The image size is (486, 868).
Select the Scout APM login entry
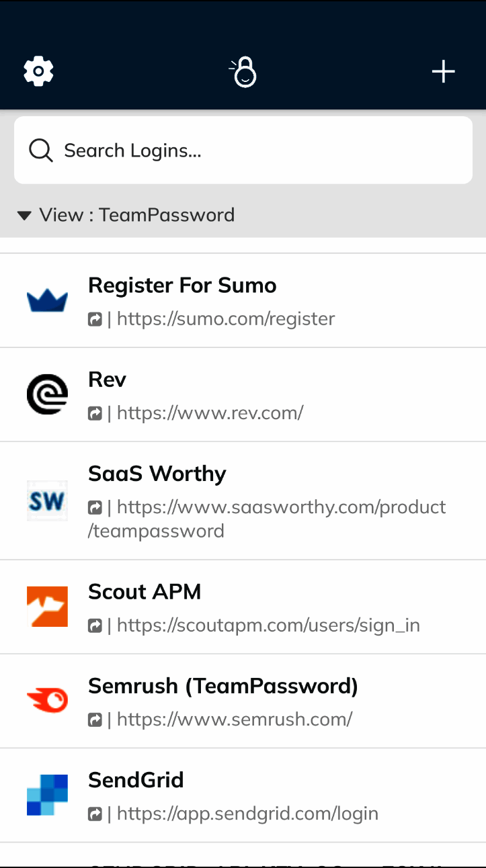[145, 593]
